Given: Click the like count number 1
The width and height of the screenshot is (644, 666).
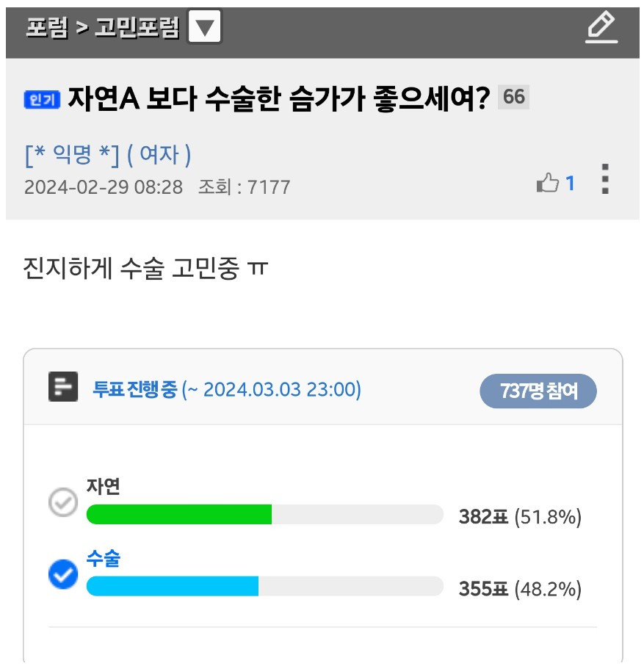Looking at the screenshot, I should 570,184.
